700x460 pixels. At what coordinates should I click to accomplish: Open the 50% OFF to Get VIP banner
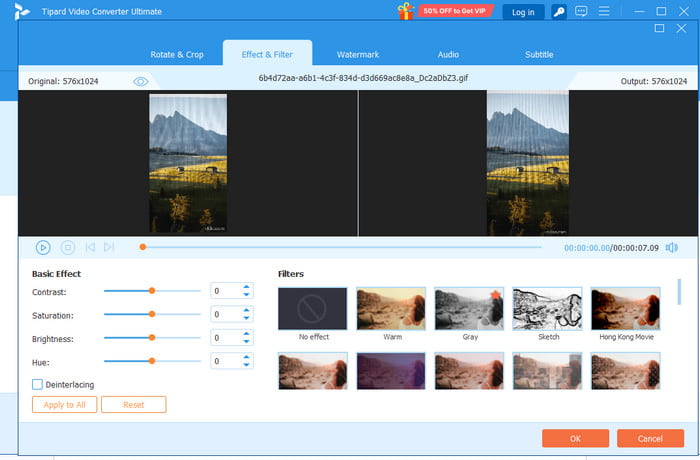click(455, 11)
